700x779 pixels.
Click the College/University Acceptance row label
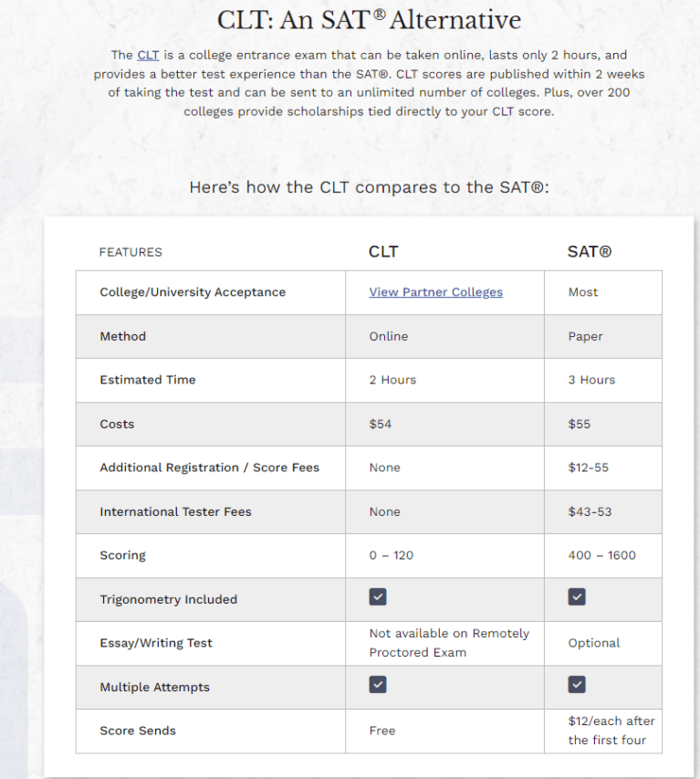(x=193, y=292)
